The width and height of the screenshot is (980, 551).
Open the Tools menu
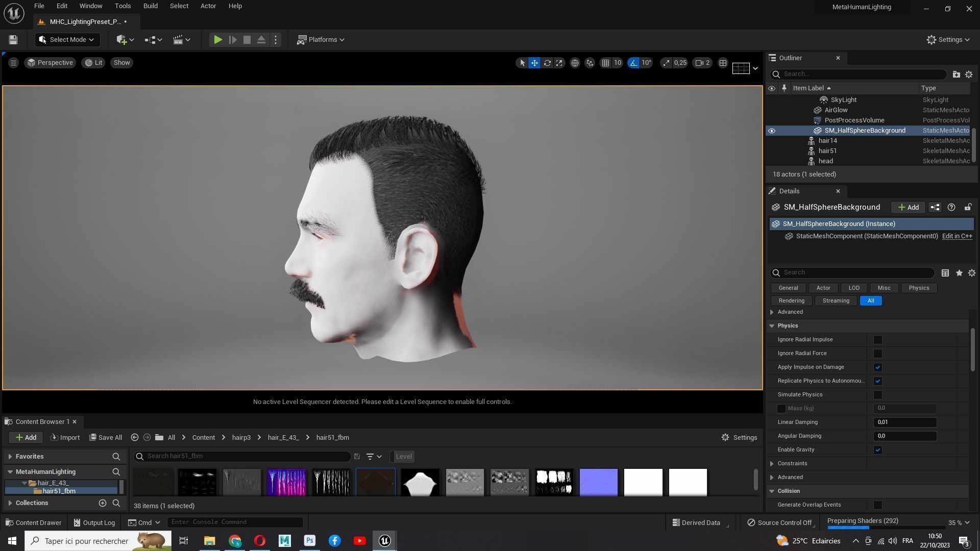pos(122,6)
